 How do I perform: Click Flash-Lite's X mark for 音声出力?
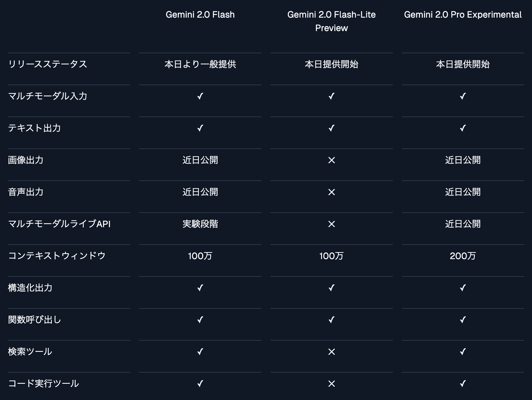(x=332, y=192)
